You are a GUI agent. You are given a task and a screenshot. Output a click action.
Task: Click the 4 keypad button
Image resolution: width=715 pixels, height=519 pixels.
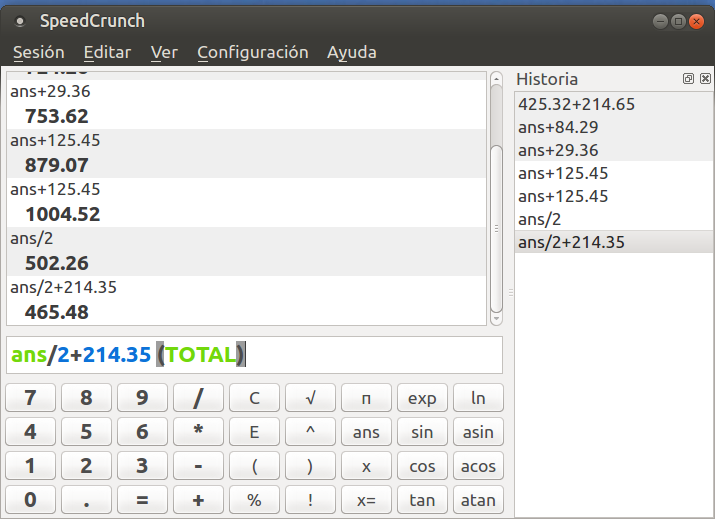click(31, 431)
